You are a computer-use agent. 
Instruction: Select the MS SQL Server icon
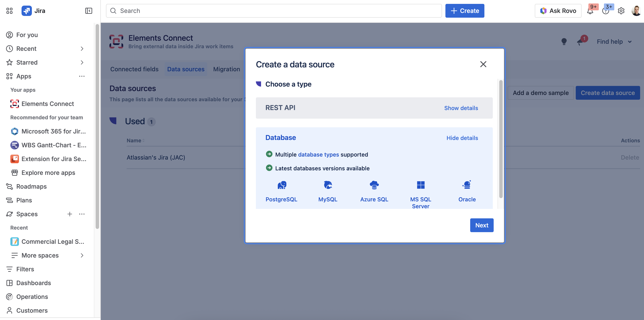[421, 185]
